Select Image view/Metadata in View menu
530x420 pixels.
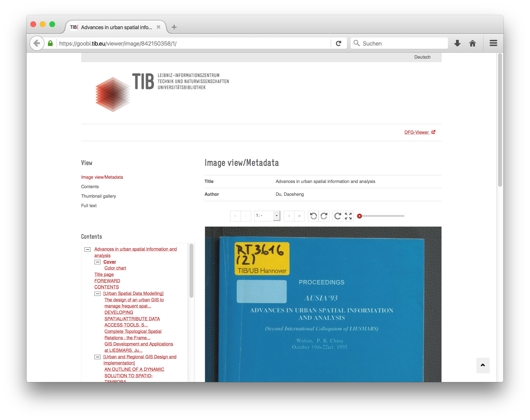point(102,177)
